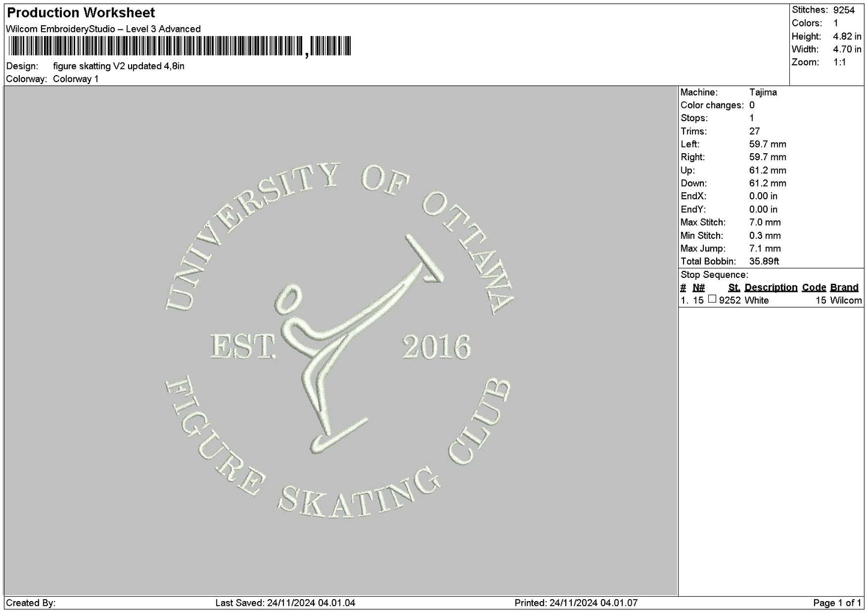Click the 'Stop Sequence:' heading

click(714, 275)
